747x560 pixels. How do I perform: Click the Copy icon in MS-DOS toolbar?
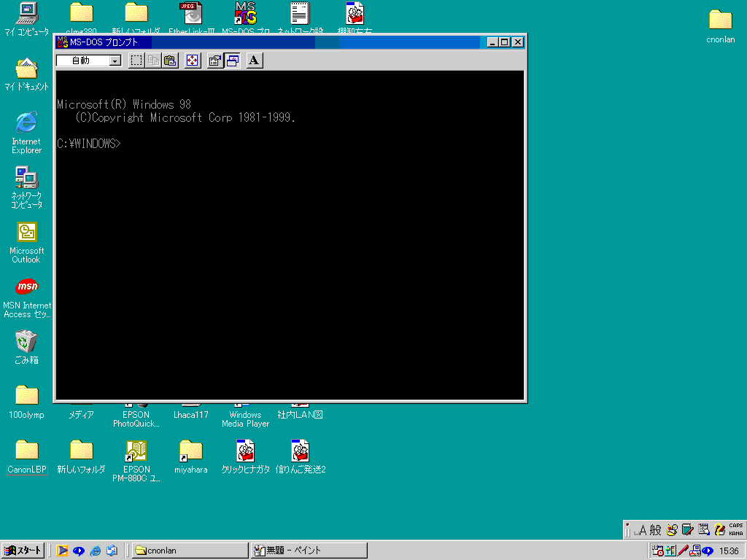tap(153, 61)
